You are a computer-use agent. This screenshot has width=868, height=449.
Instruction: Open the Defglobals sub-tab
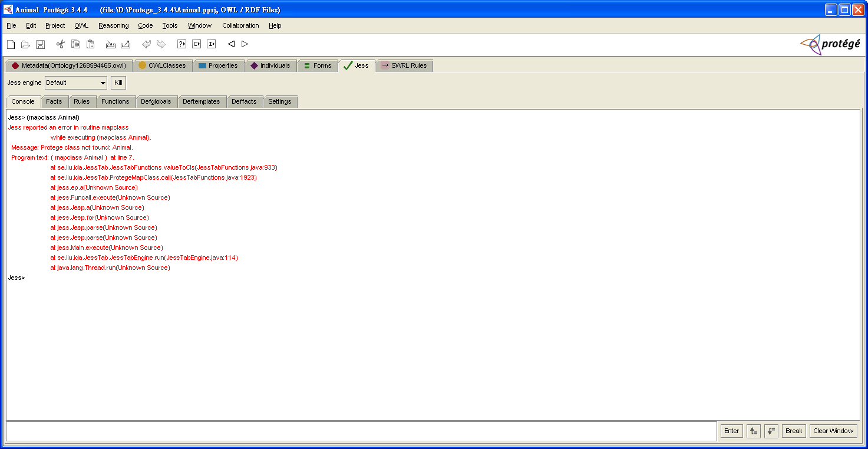pos(156,101)
